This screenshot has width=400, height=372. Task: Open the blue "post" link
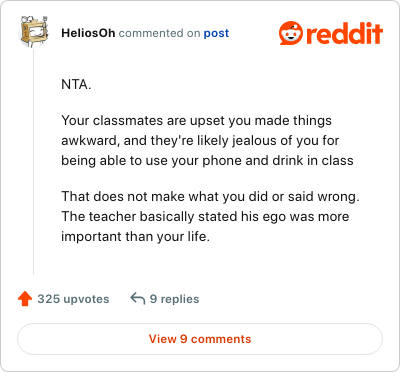coord(216,33)
